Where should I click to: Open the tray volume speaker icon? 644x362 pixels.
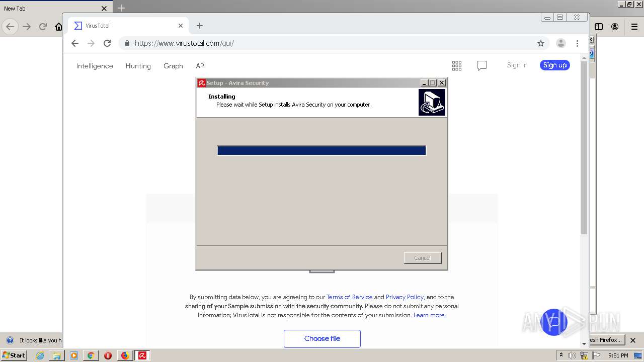(572, 355)
